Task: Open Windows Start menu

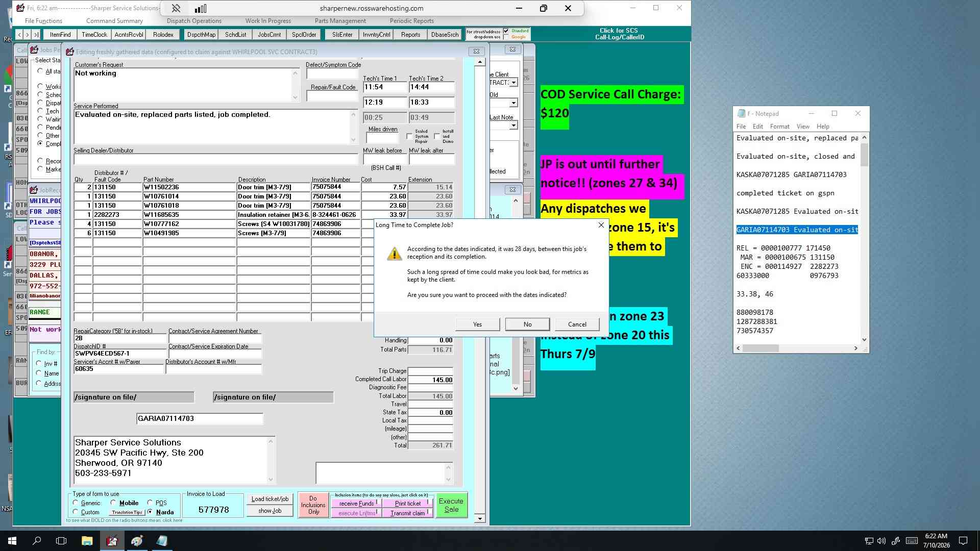Action: coord(12,541)
